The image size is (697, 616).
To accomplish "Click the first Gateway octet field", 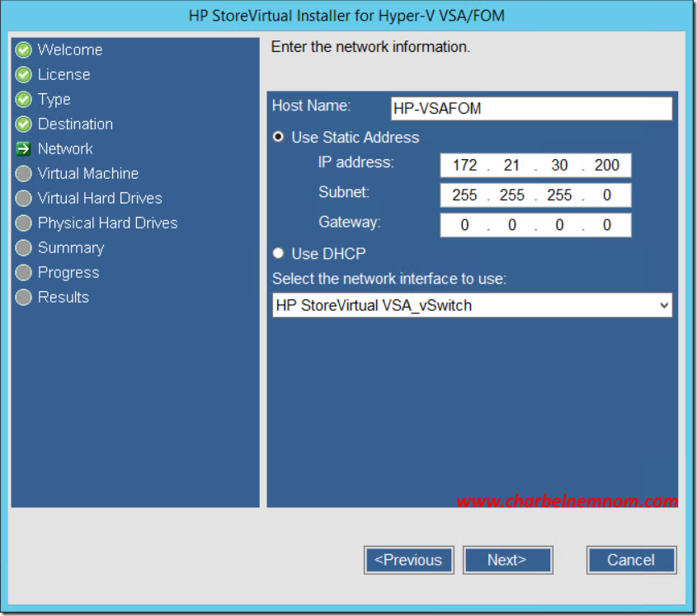I will point(464,225).
